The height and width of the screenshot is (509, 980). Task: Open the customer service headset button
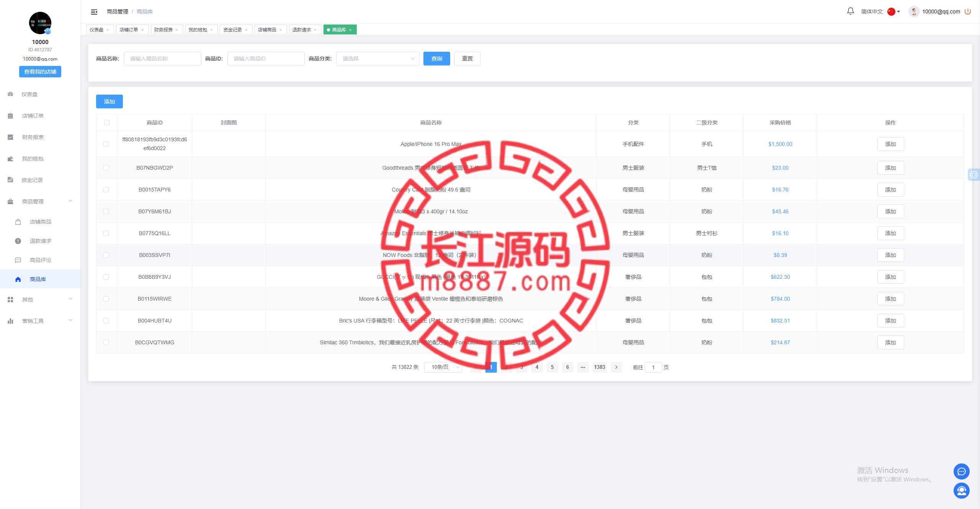961,491
